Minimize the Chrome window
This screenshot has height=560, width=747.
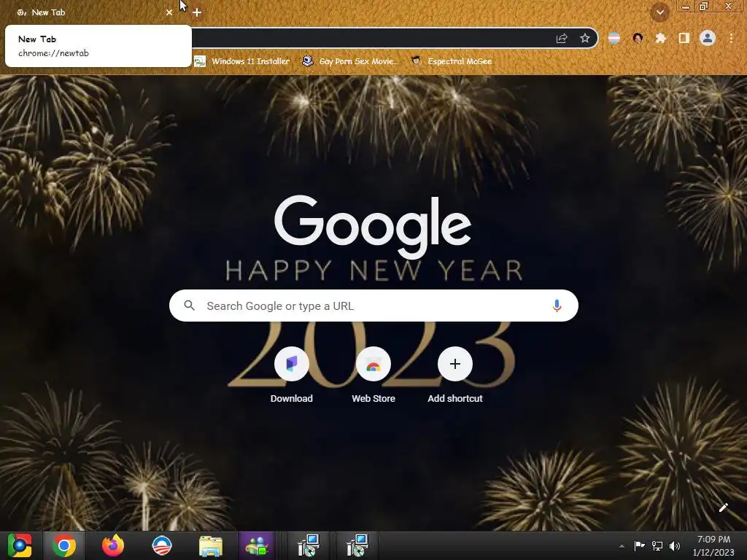(686, 7)
